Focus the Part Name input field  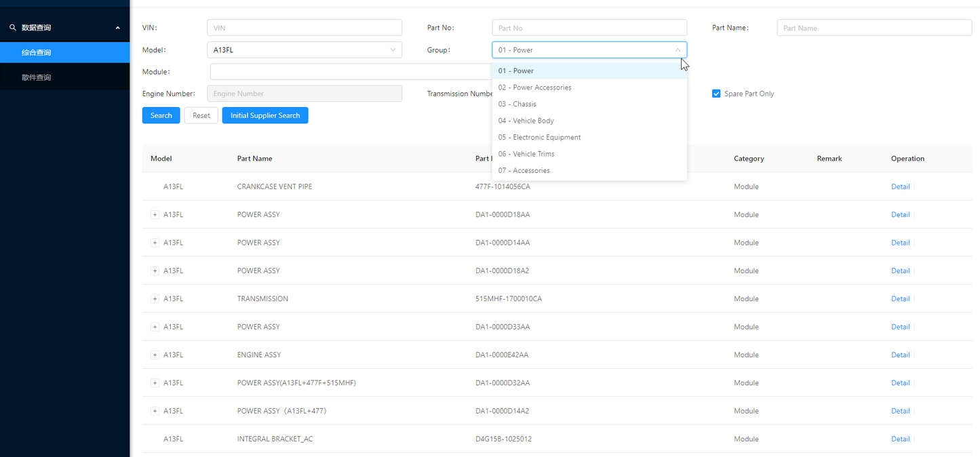[874, 28]
